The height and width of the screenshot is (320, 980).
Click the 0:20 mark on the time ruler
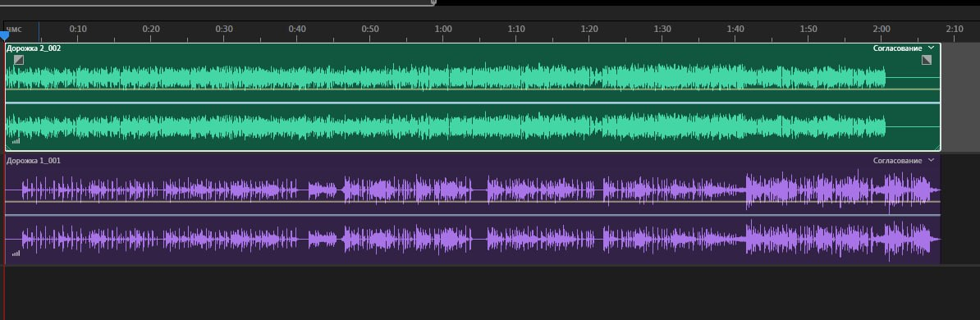151,29
